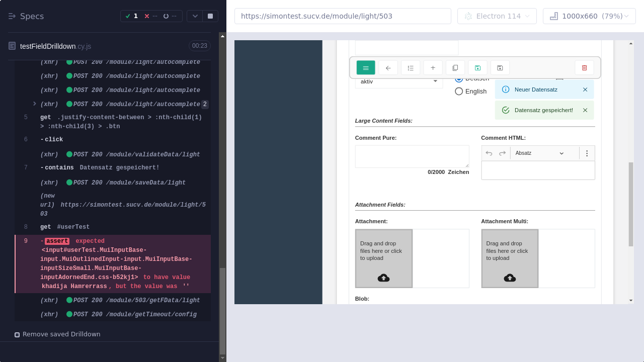644x362 pixels.
Task: Select the get .justify-content-between command
Action: click(x=113, y=122)
